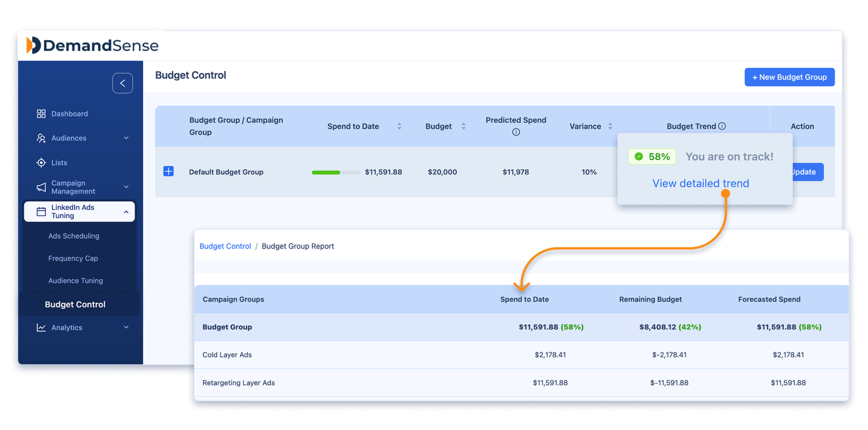
Task: Click the Lists target icon
Action: 41,162
